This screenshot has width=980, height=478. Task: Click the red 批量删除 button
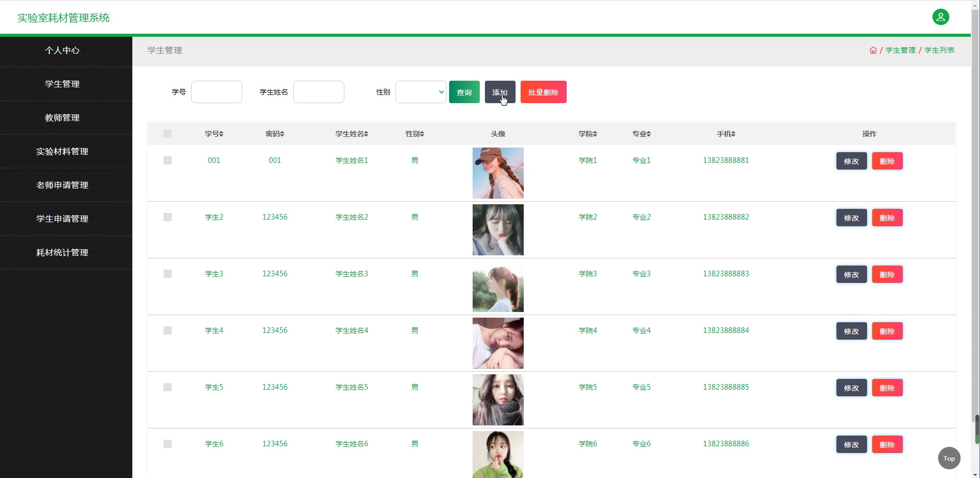pos(544,92)
